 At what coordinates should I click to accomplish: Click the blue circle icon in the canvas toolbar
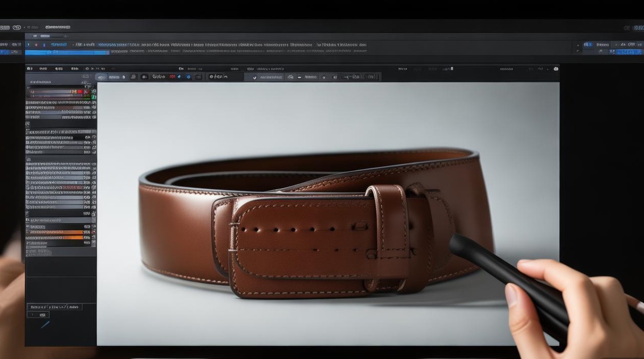(188, 77)
